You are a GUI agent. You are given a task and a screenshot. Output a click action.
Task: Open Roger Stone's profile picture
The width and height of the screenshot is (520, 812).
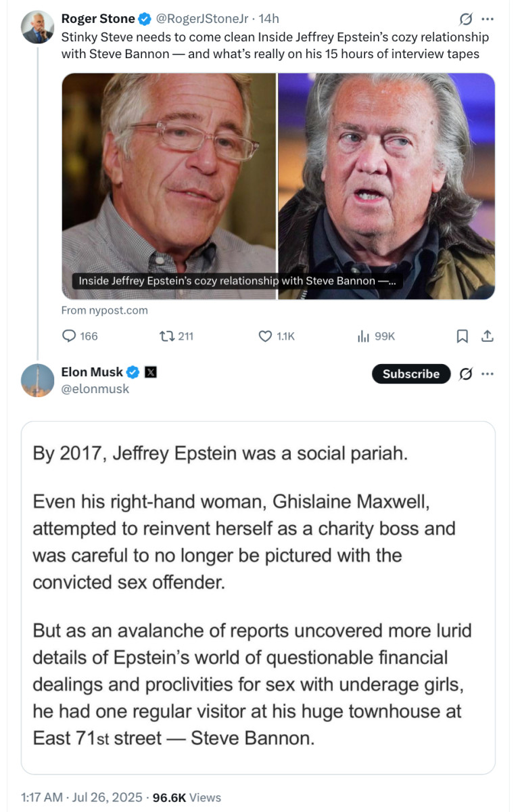click(38, 28)
